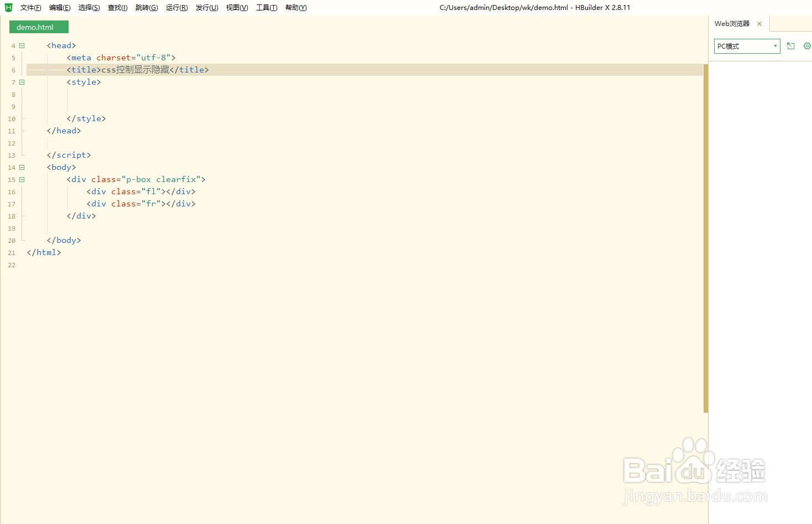Click line number 6 in gutter
The height and width of the screenshot is (524, 812).
click(13, 70)
